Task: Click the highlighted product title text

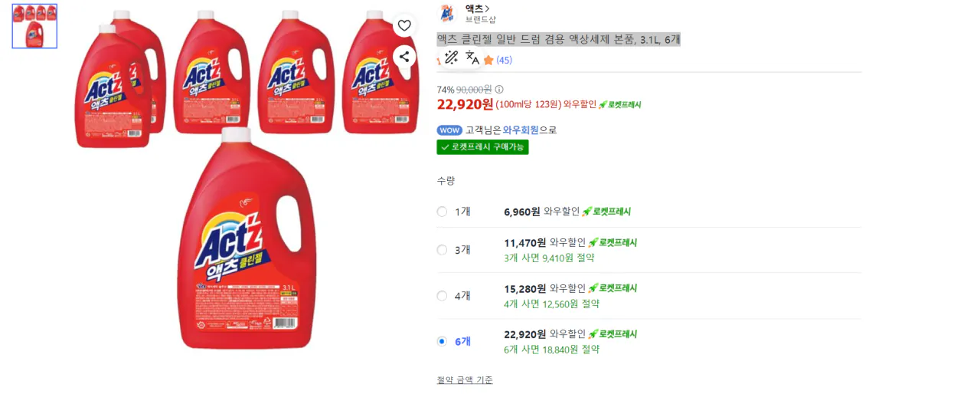Action: pyautogui.click(x=558, y=39)
